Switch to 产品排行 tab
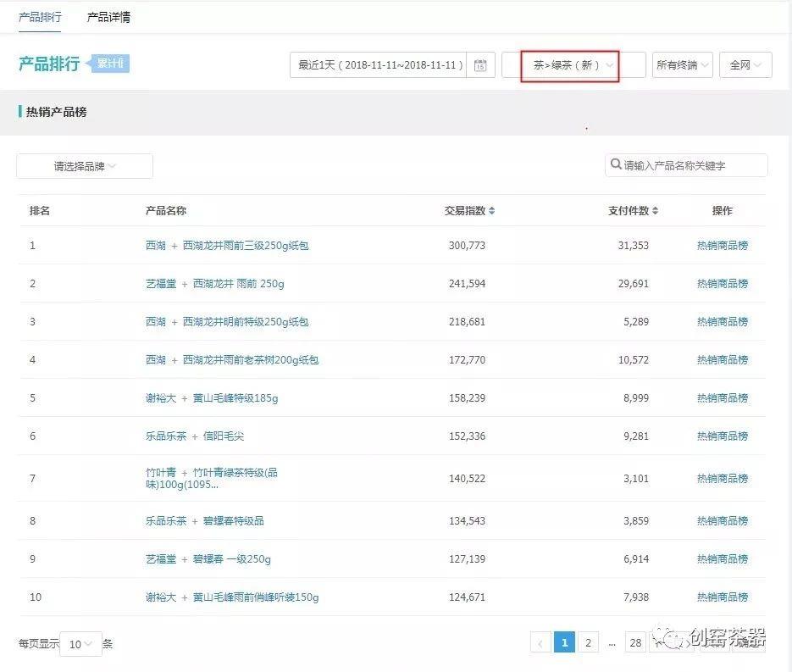The height and width of the screenshot is (672, 792). coord(40,17)
